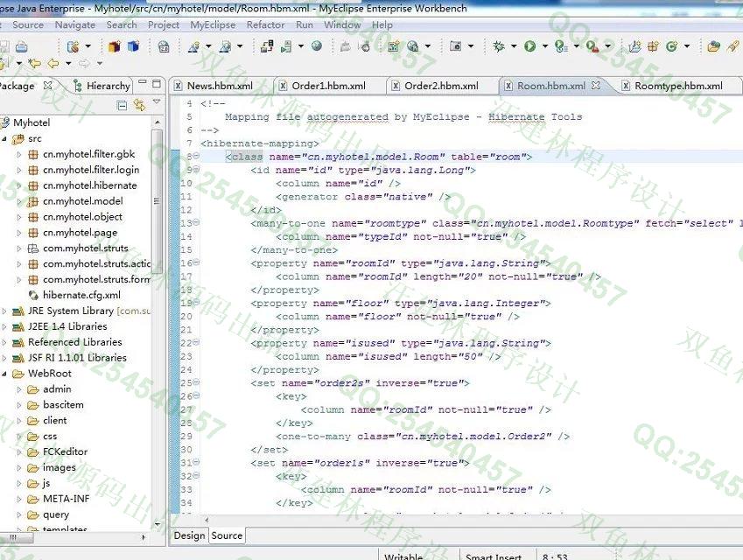
Task: Open dropdown next to screenshot camera icon
Action: tap(471, 46)
